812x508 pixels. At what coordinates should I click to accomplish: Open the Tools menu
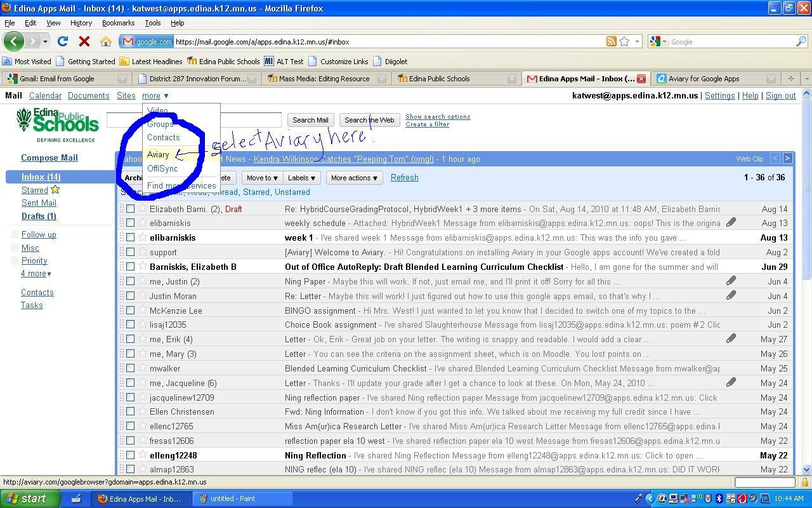pyautogui.click(x=153, y=23)
